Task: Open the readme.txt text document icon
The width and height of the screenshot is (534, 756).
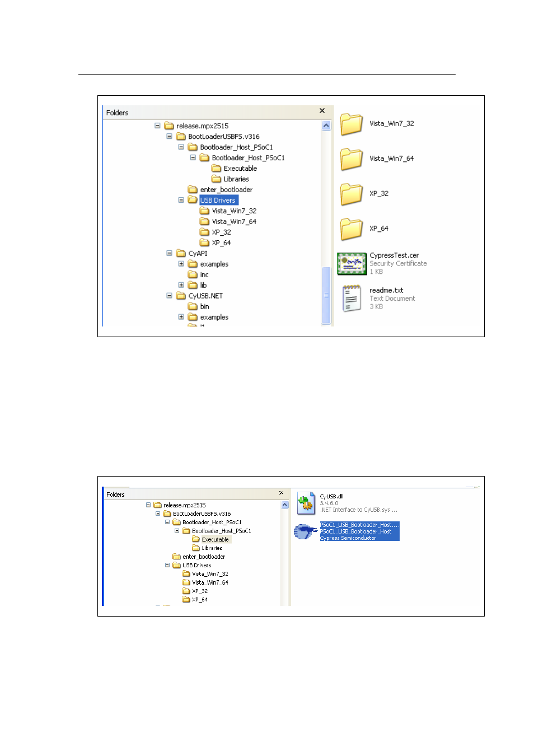Action: (352, 298)
